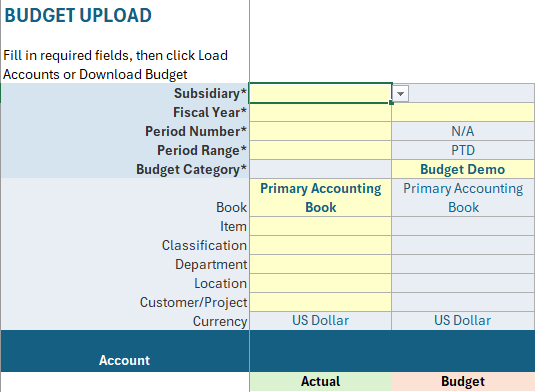The image size is (537, 392).
Task: Click the pink Budget column header
Action: coord(463,382)
